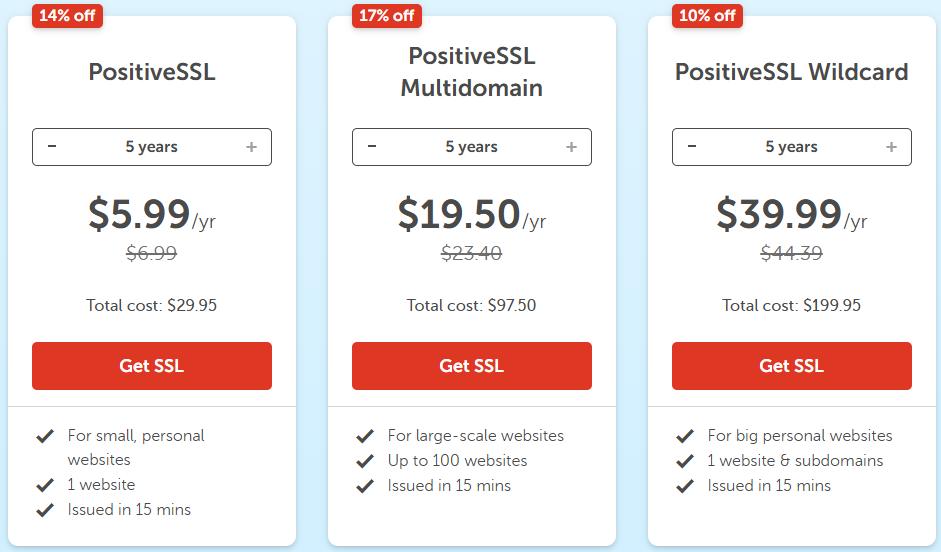Click Get SSL for PositiveSSL

pos(152,366)
